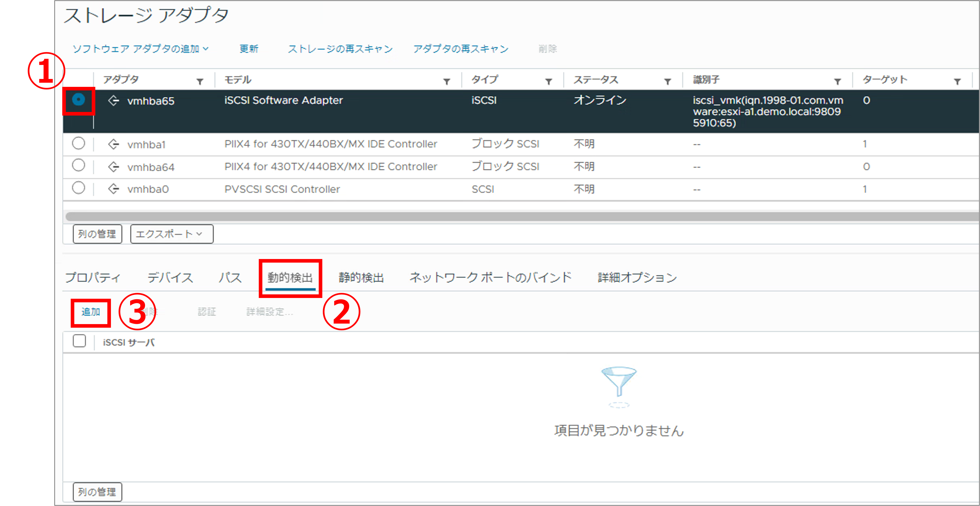Select the vmhba65 radio button
The height and width of the screenshot is (506, 980).
click(78, 100)
